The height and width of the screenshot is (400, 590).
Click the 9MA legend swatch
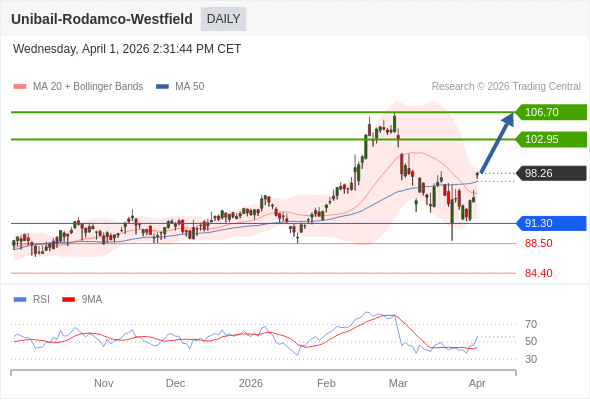[x=68, y=300]
